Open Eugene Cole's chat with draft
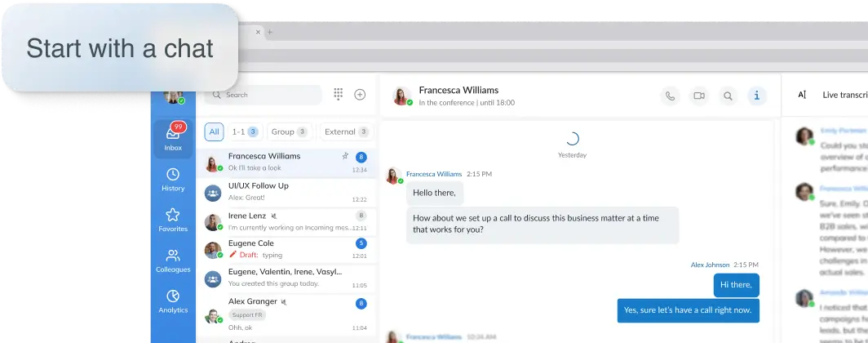Viewport: 868px width, 343px height. point(286,249)
